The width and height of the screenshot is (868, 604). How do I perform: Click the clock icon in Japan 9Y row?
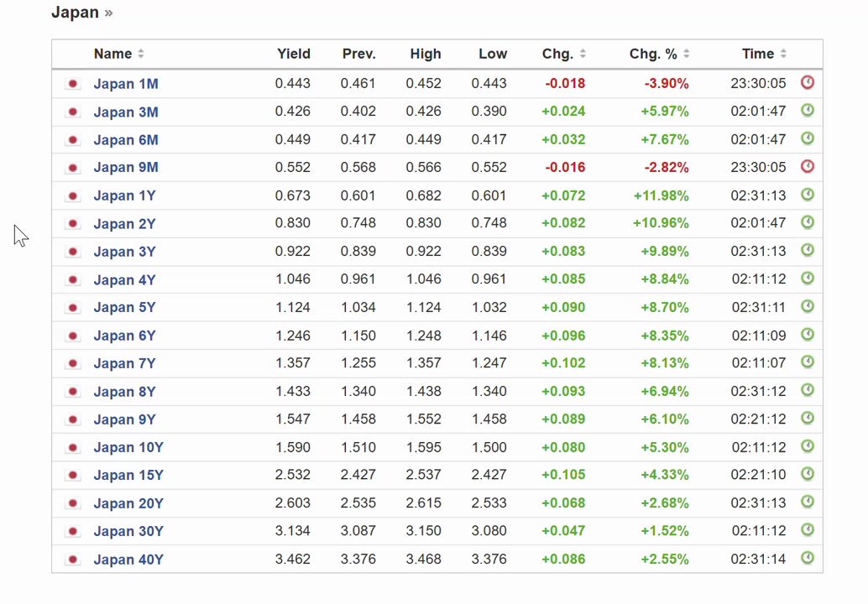click(808, 418)
